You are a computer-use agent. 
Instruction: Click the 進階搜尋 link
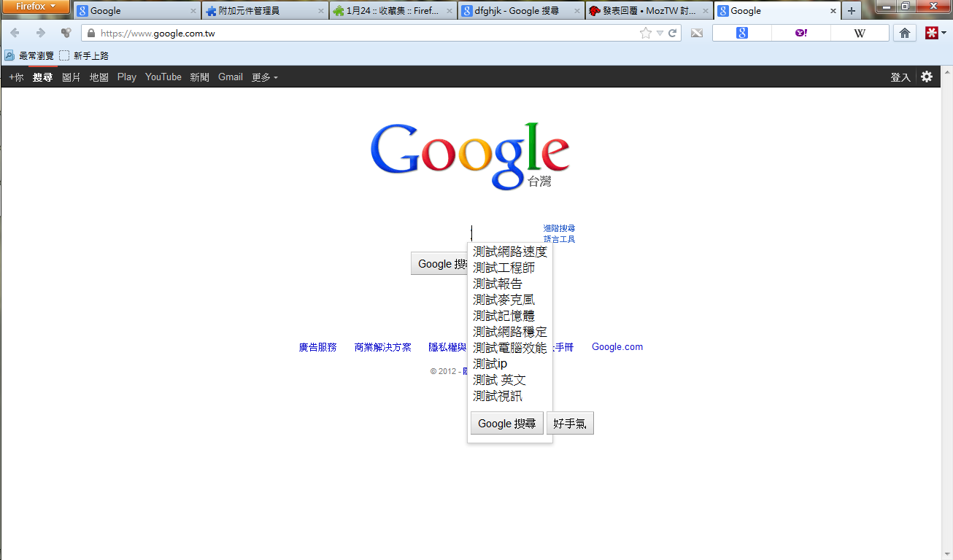(x=559, y=228)
